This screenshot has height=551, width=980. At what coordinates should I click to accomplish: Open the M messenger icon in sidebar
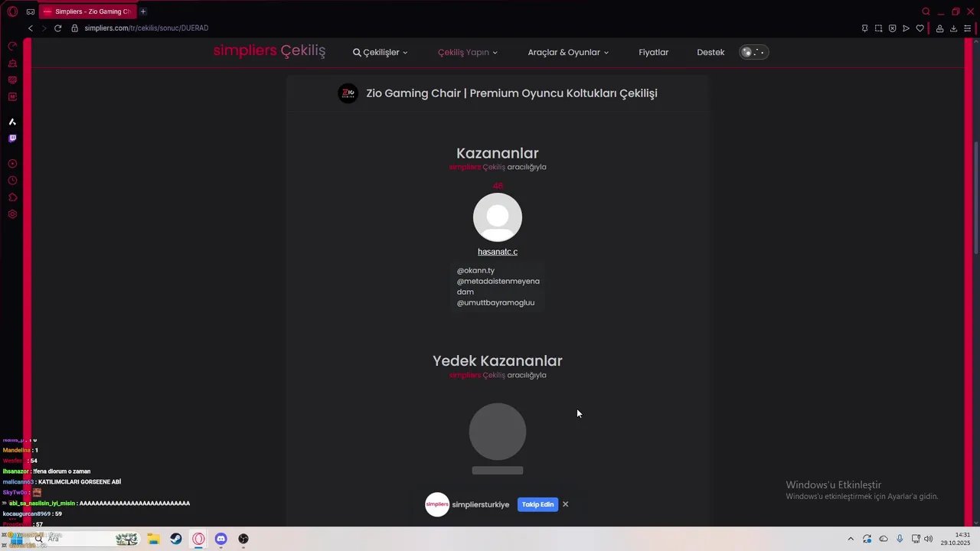tap(12, 97)
